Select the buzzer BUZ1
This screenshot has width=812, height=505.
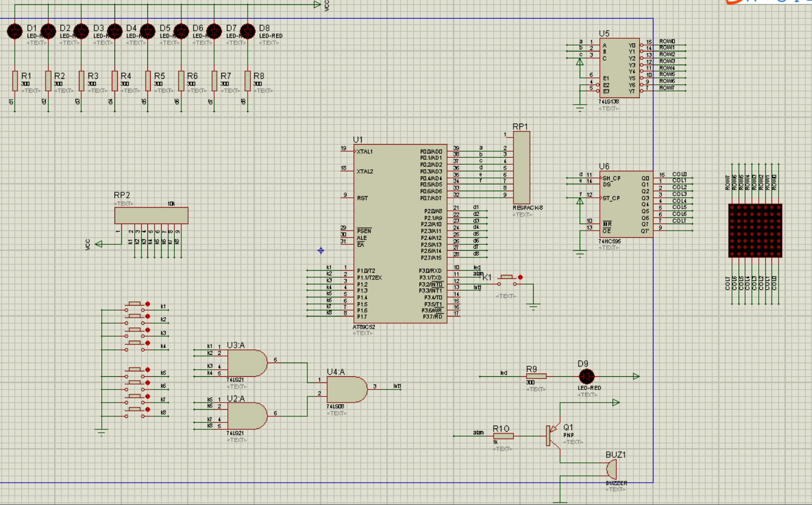(x=611, y=469)
